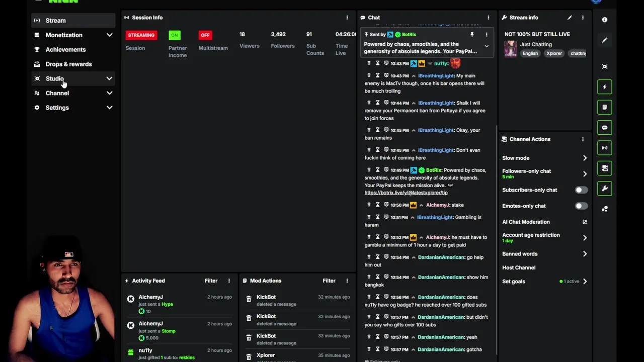Image resolution: width=644 pixels, height=362 pixels.
Task: Delete the 'Okay, your ban remains' message
Action: [x=369, y=130]
